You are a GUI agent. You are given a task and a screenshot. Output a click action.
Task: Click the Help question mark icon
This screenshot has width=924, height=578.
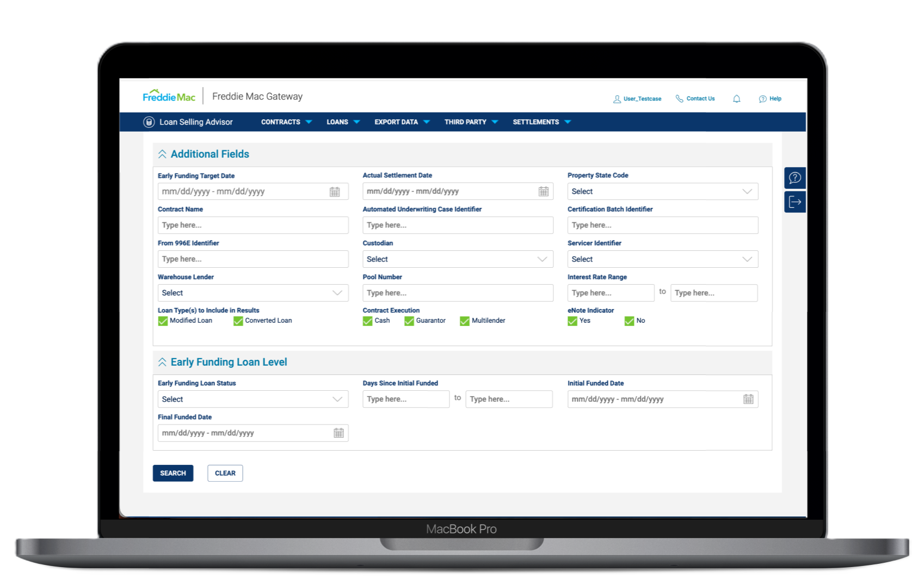(x=763, y=99)
